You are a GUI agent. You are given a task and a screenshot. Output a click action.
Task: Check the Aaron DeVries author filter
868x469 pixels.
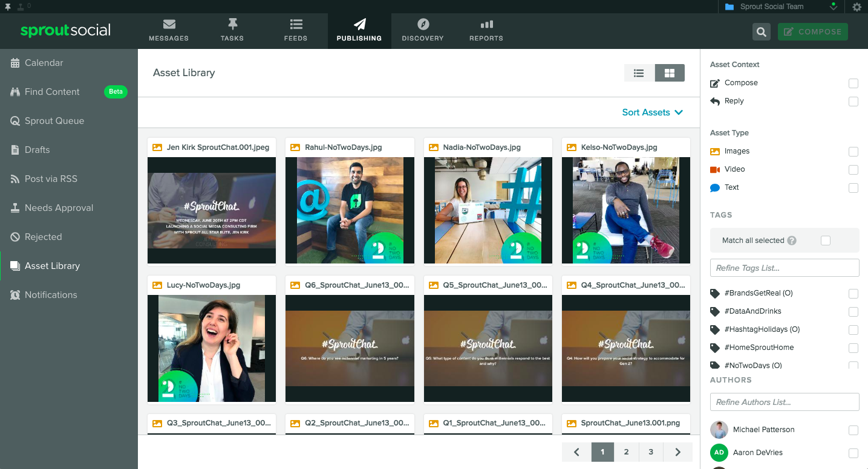click(x=853, y=453)
